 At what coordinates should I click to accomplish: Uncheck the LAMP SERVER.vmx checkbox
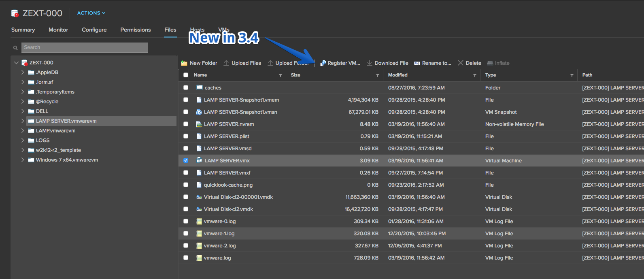pyautogui.click(x=186, y=160)
